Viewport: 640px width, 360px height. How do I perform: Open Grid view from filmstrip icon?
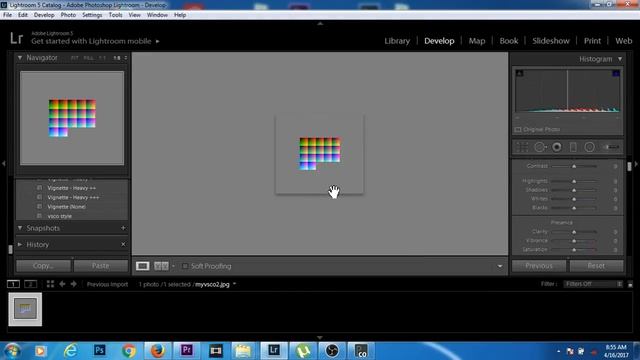[x=50, y=284]
